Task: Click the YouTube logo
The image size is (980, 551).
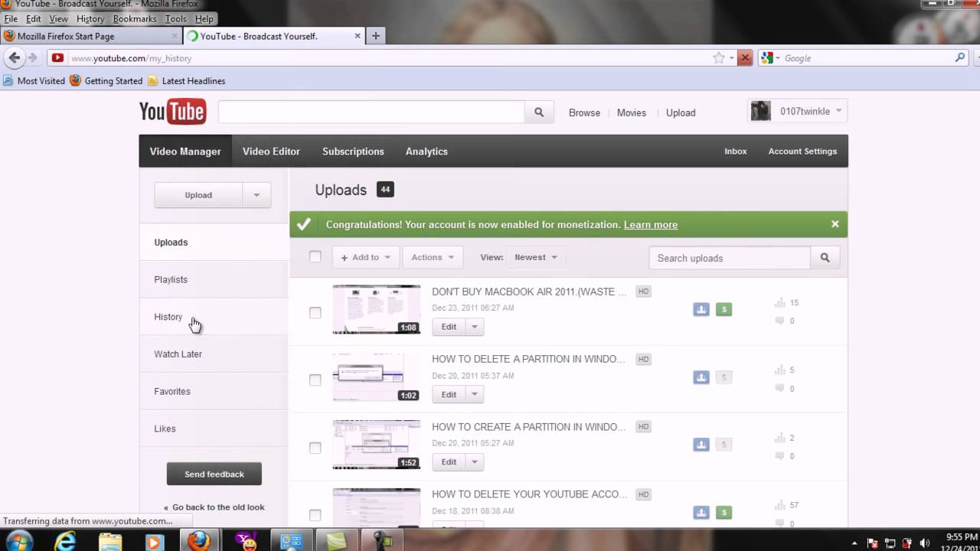Action: 172,112
